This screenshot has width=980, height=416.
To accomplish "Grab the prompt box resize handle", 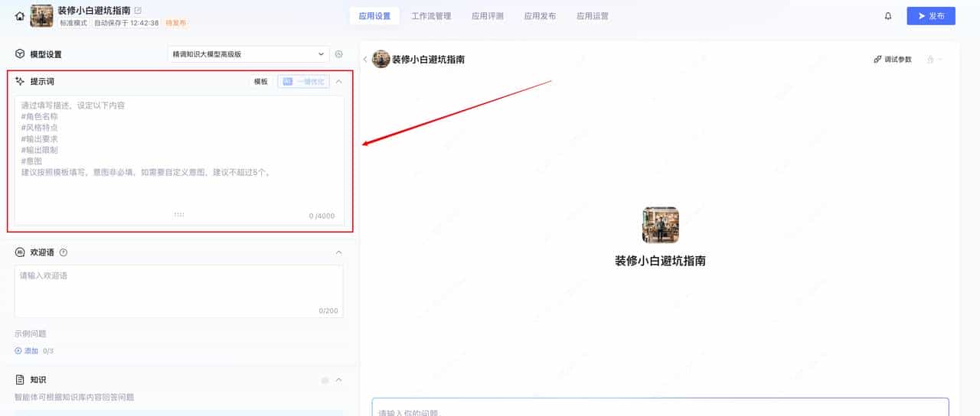I will [x=179, y=215].
